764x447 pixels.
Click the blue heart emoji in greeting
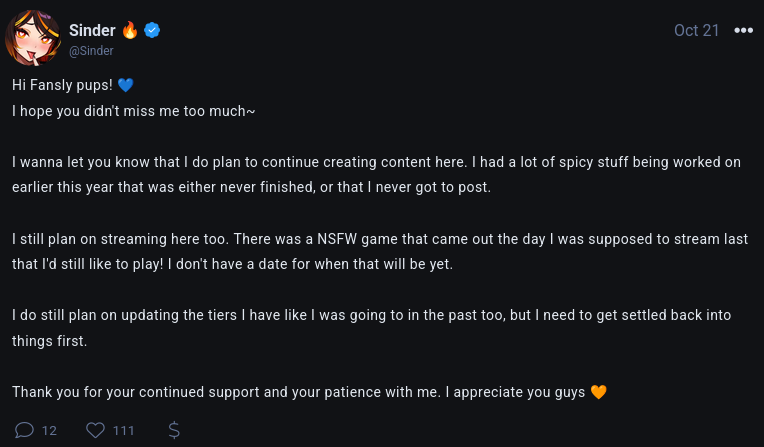(x=125, y=84)
